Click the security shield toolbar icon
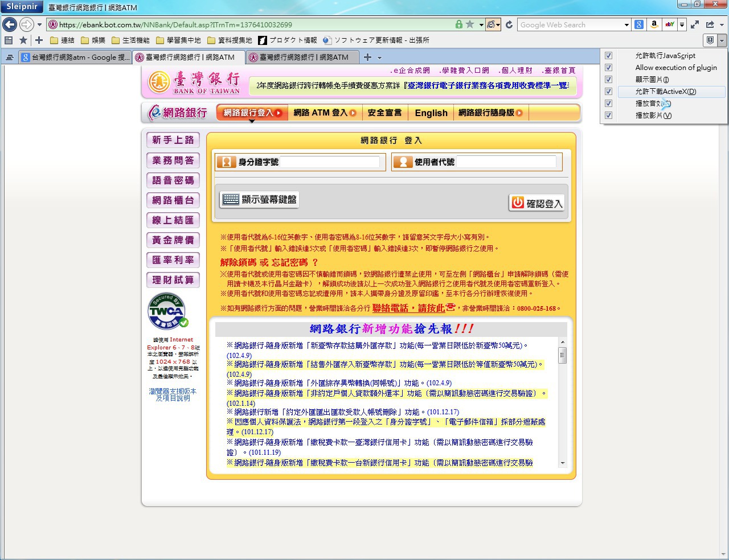Image resolution: width=729 pixels, height=560 pixels. tap(710, 40)
